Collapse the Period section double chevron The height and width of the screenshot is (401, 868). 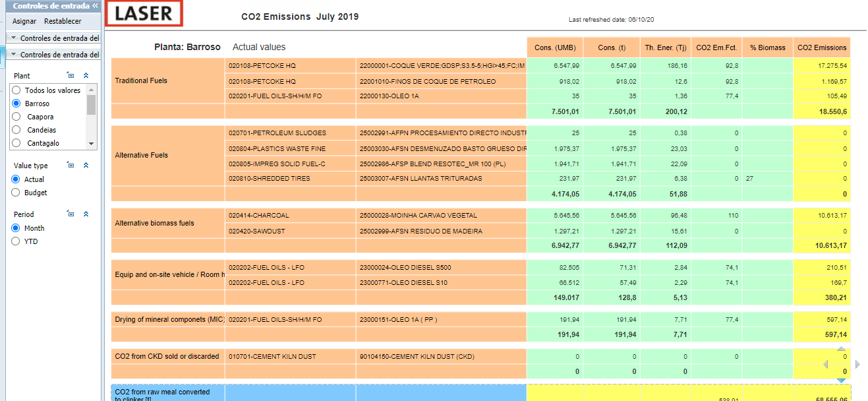click(x=86, y=214)
